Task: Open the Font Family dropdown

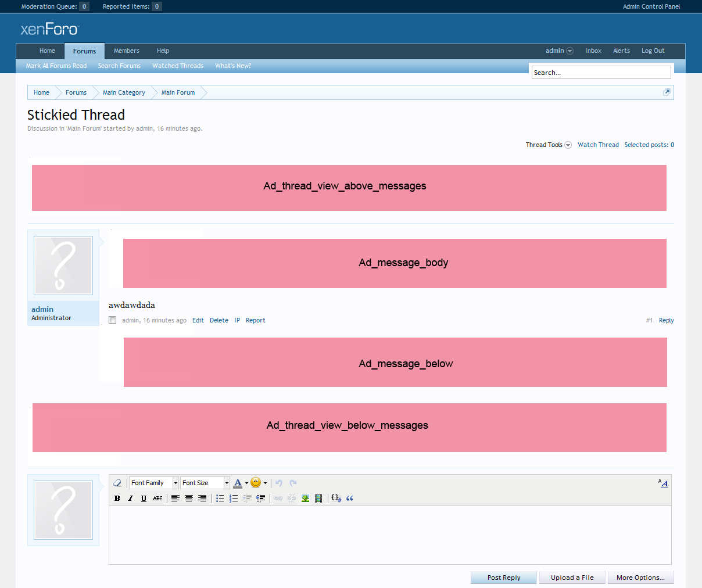Action: 153,483
